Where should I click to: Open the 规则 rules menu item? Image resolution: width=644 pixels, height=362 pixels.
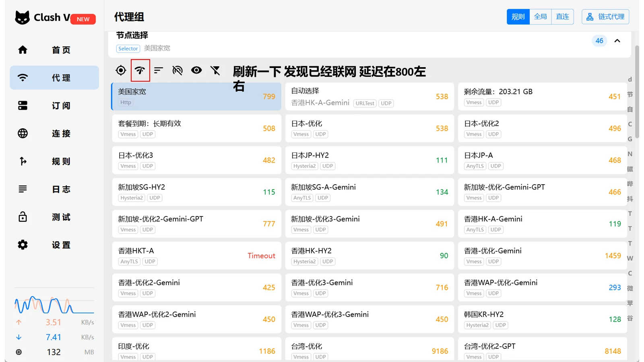54,161
